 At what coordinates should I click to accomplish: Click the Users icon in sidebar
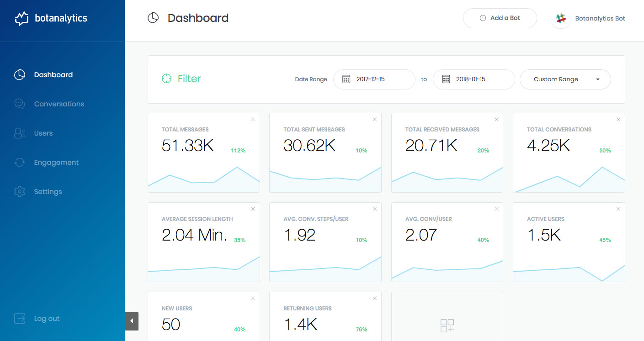point(20,133)
